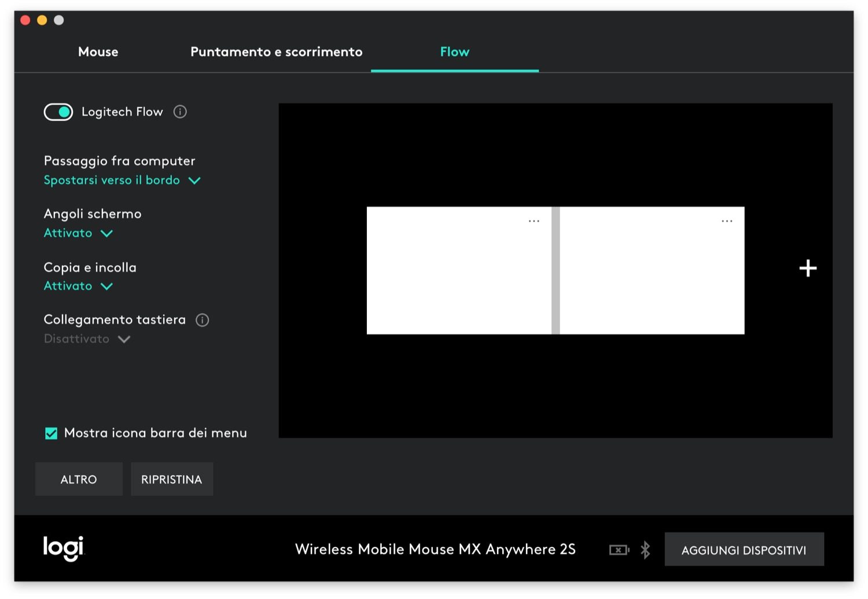Expand the Passaggio fra computer dropdown
The width and height of the screenshot is (868, 599).
pos(122,181)
